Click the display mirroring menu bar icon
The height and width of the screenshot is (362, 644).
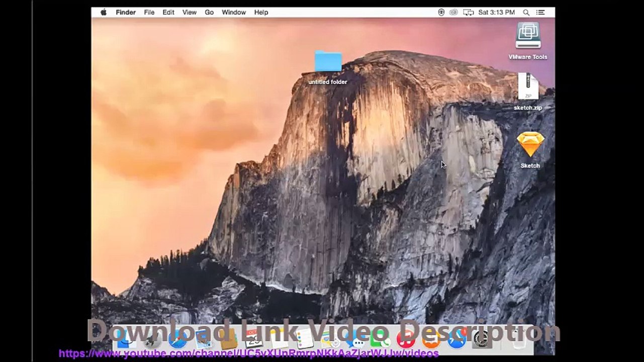click(x=469, y=12)
